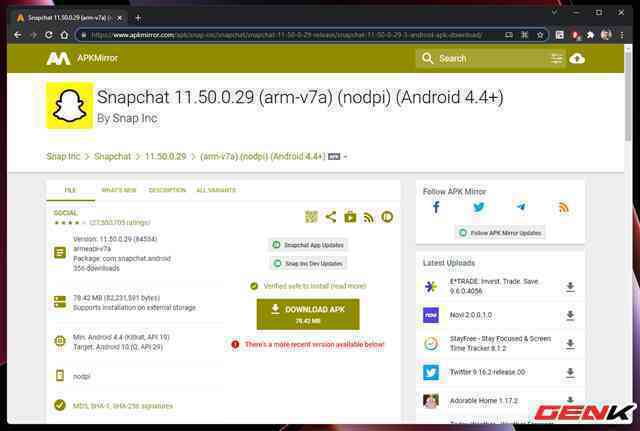Download Novi 2.0.0.1.0 via arrow icon
640x431 pixels.
click(570, 315)
